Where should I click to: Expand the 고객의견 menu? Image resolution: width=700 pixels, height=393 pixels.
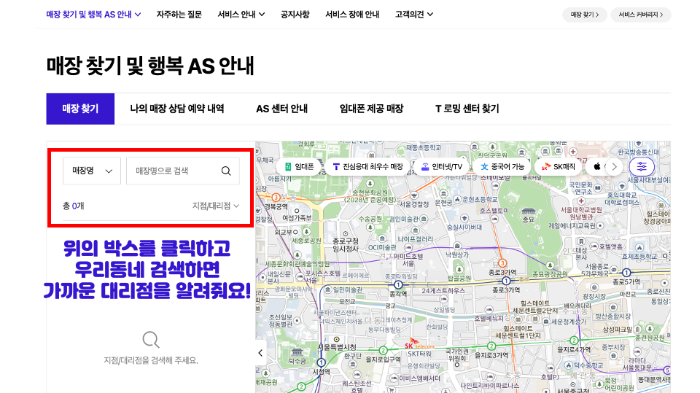click(x=414, y=14)
